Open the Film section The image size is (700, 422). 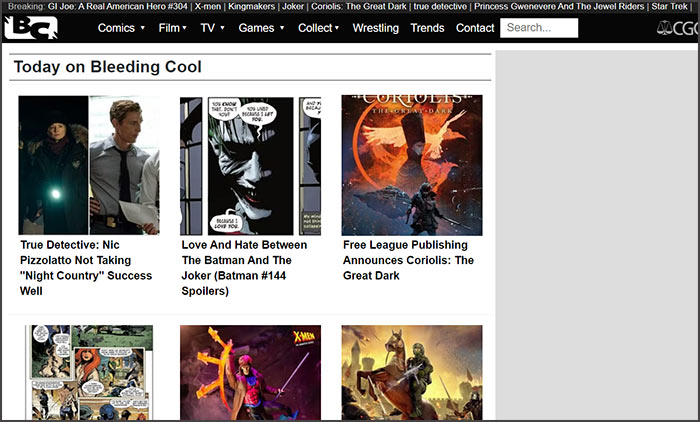[169, 28]
